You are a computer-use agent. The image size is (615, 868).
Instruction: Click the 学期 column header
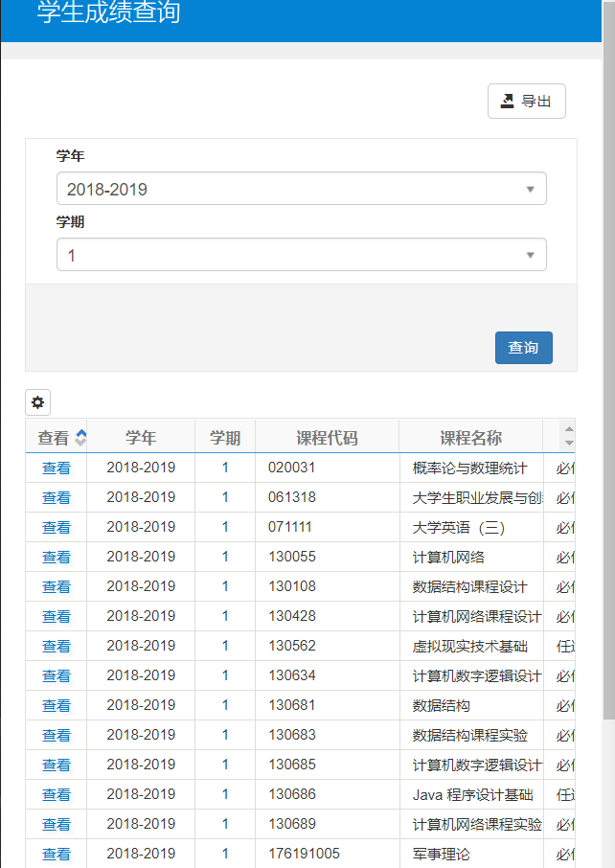coord(225,438)
